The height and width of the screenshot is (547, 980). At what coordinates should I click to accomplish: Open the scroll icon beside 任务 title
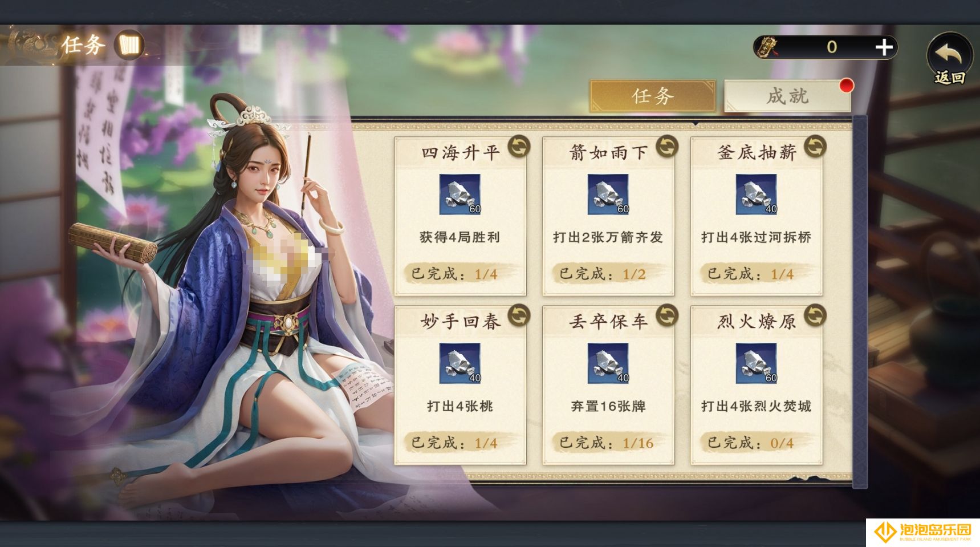[130, 44]
